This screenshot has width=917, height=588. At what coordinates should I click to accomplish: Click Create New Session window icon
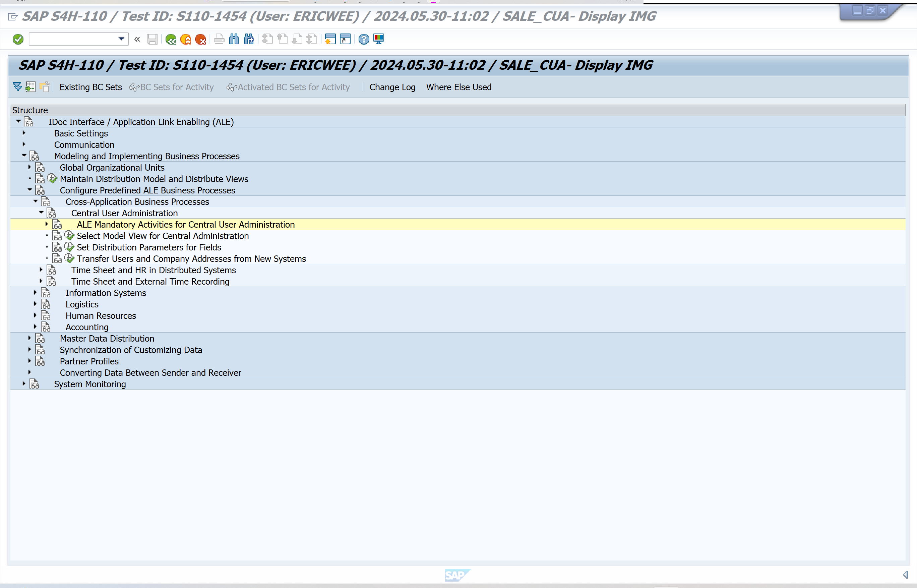330,39
